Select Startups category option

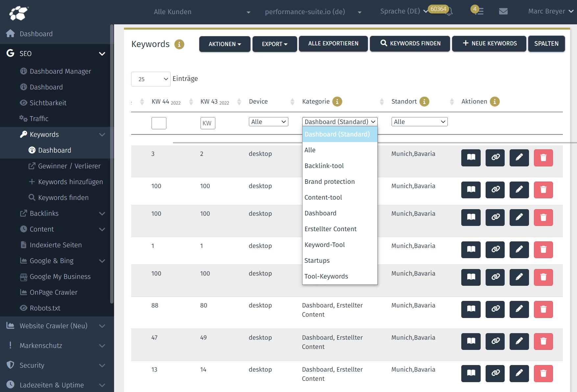340,260
